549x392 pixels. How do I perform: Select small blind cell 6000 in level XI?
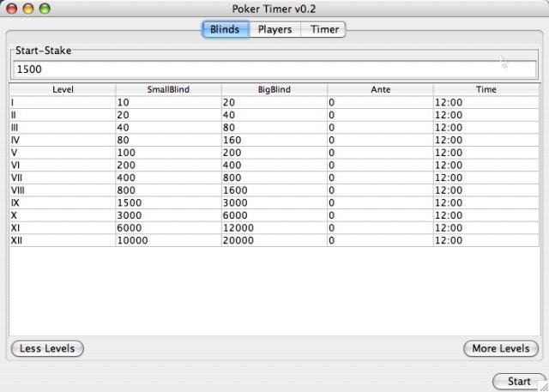pyautogui.click(x=168, y=228)
